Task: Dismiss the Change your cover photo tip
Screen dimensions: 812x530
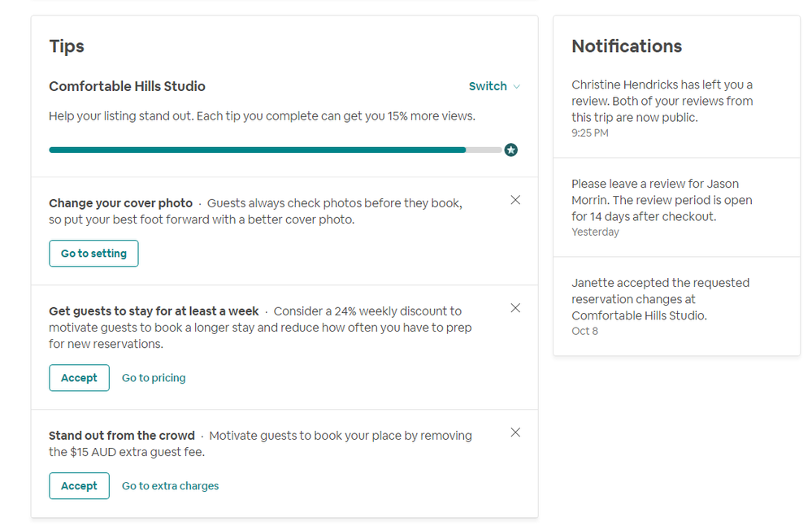Action: pos(515,200)
